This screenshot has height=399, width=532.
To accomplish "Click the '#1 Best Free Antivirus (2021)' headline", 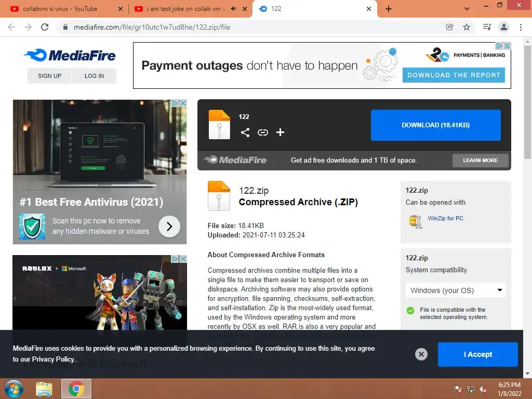I will coord(91,202).
